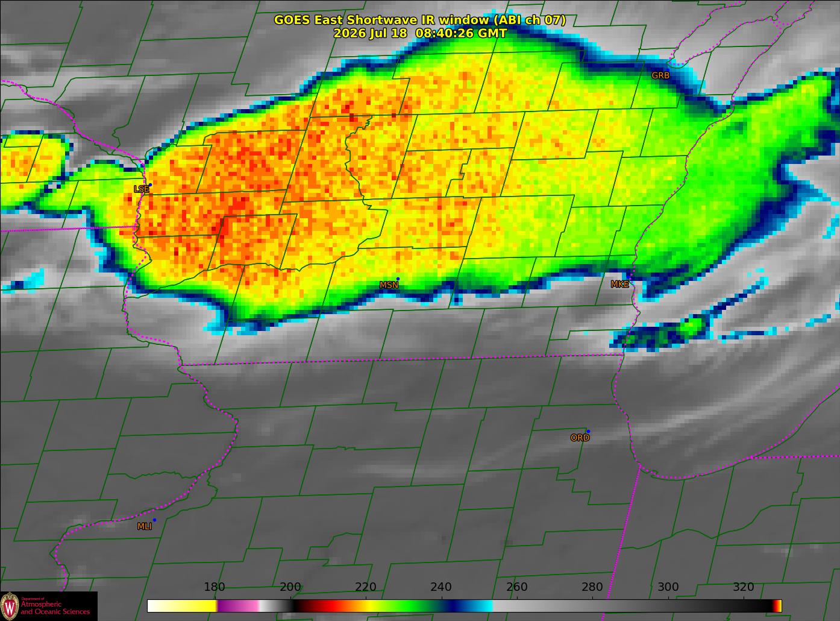Click the MKE station label
Screen dimensions: 840x621
tap(619, 285)
